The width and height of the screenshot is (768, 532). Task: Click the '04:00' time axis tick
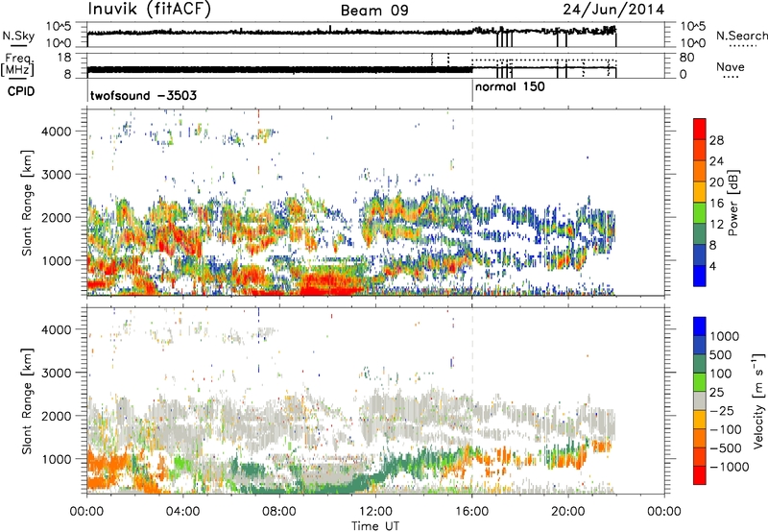[x=182, y=512]
